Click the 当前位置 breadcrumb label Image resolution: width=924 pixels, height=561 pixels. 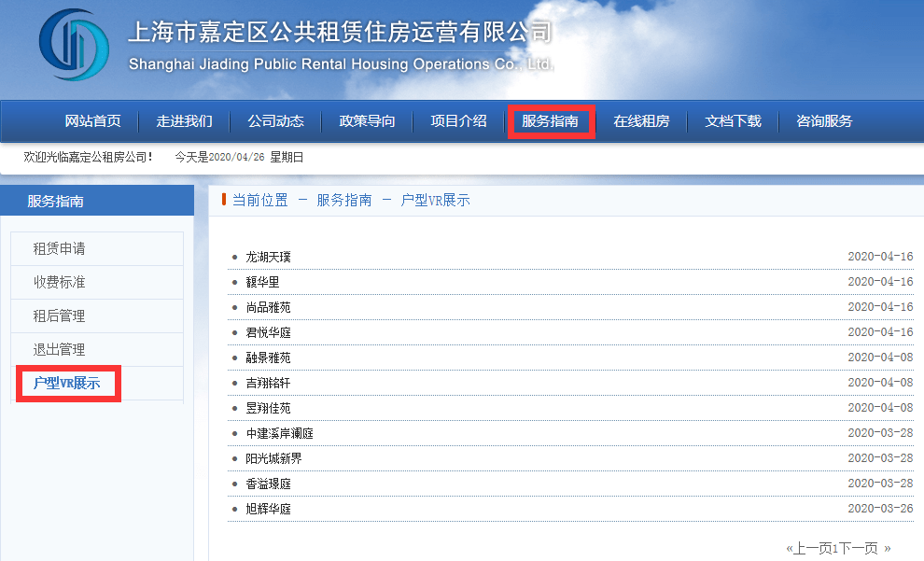tap(259, 201)
